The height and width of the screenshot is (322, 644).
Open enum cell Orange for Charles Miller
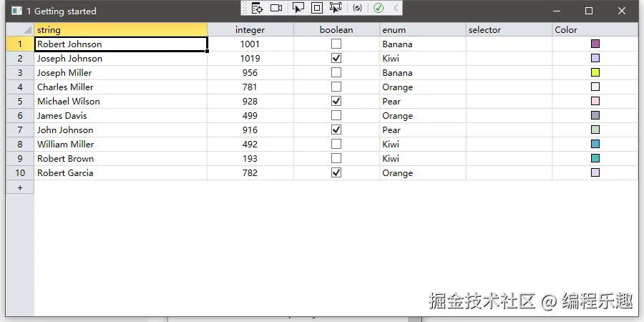coord(423,87)
